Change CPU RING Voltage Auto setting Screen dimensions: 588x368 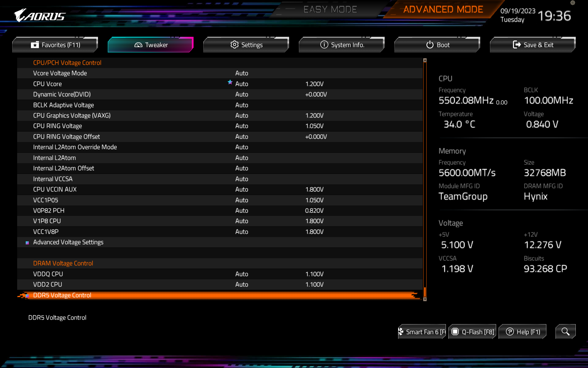tap(242, 126)
